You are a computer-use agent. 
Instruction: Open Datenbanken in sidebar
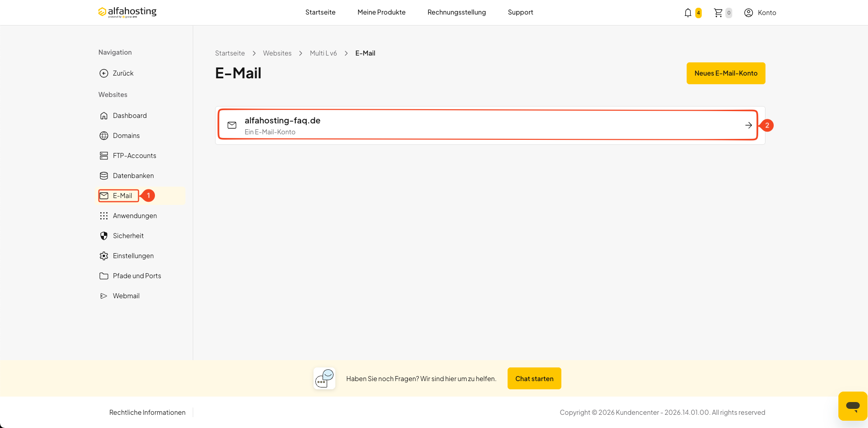(134, 176)
